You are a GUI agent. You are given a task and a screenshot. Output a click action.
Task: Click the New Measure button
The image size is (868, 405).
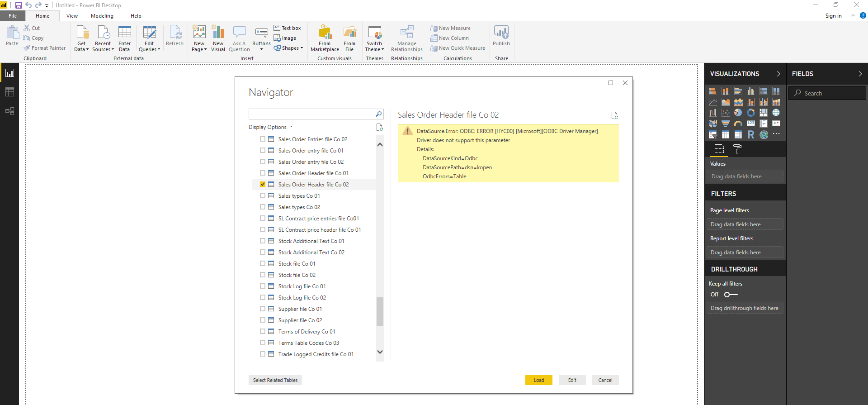click(x=451, y=28)
